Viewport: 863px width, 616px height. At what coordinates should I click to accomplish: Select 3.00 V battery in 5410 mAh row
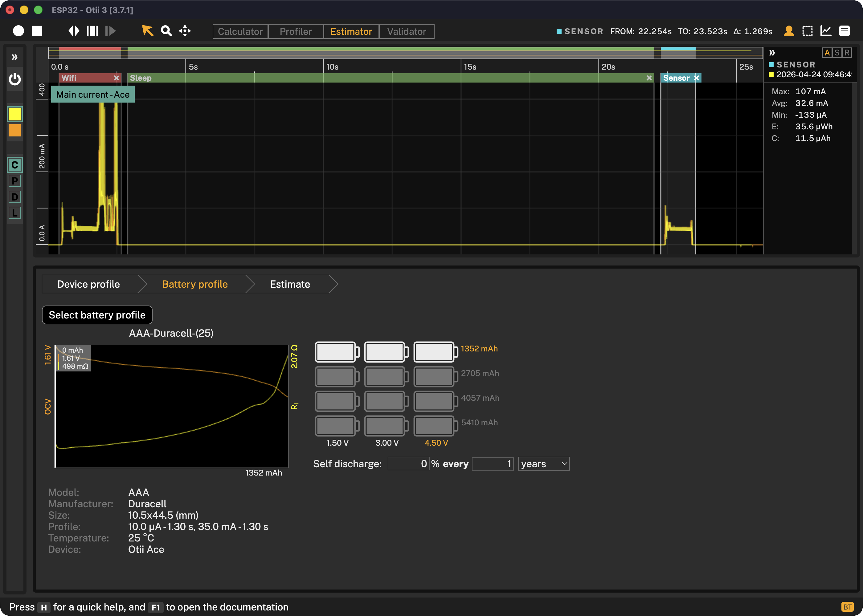[386, 426]
